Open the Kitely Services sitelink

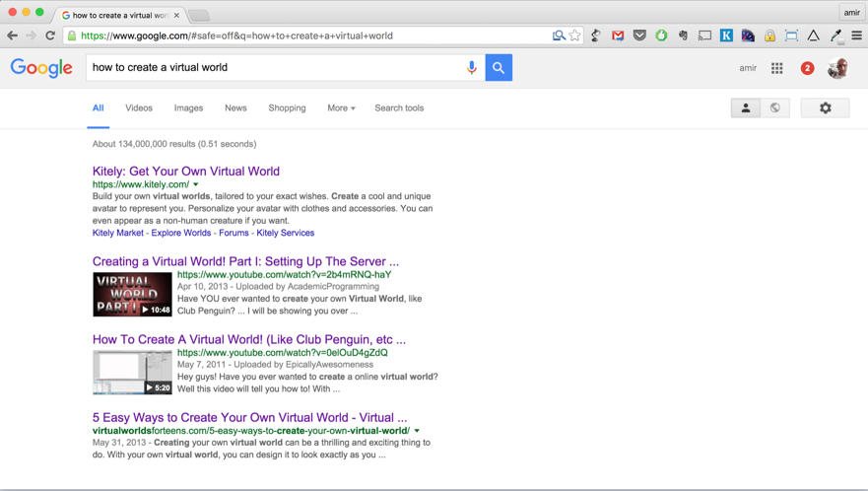pos(285,233)
